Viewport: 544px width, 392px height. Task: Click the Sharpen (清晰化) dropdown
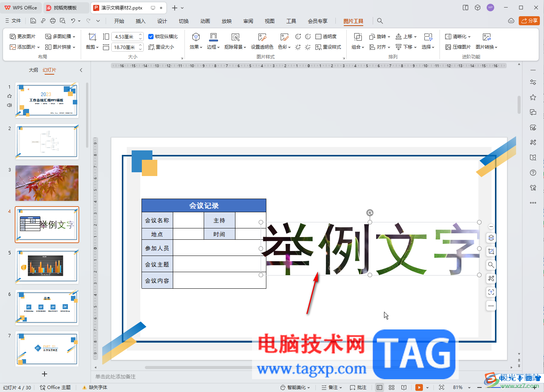tap(458, 37)
